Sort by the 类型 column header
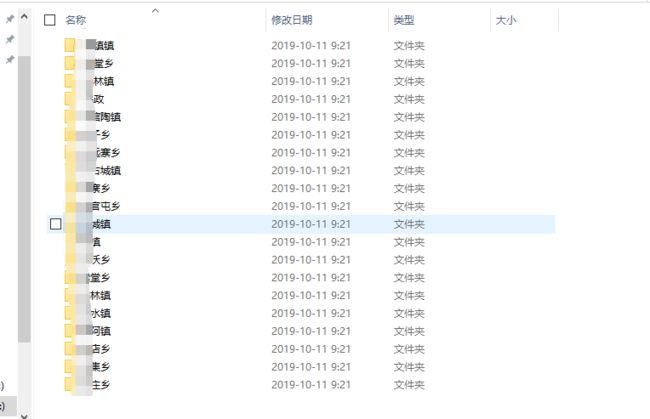Image resolution: width=650 pixels, height=419 pixels. coord(404,20)
